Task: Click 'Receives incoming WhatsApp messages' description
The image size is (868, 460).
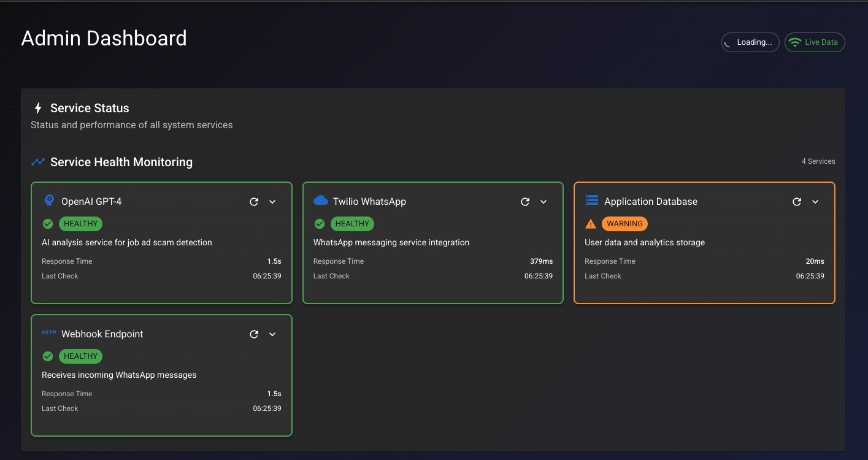Action: point(119,375)
